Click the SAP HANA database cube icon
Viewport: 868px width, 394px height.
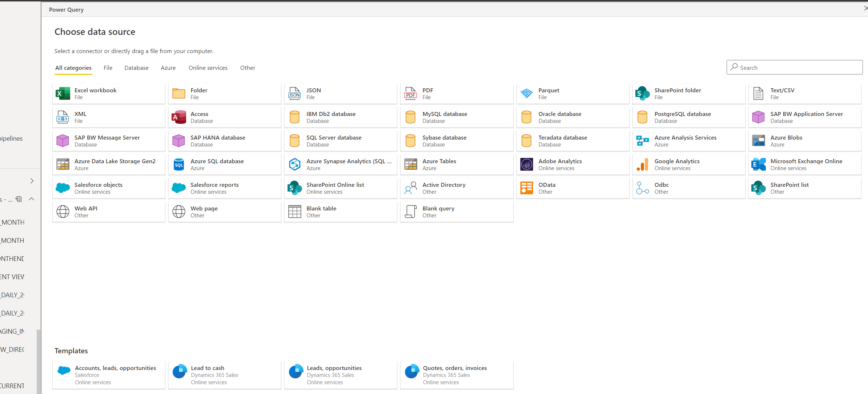(x=179, y=141)
